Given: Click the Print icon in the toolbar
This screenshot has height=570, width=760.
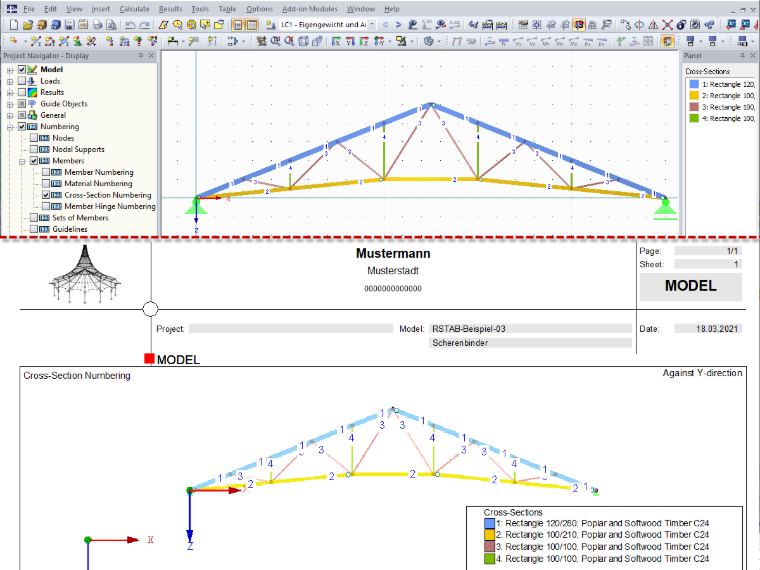Looking at the screenshot, I should tap(97, 25).
